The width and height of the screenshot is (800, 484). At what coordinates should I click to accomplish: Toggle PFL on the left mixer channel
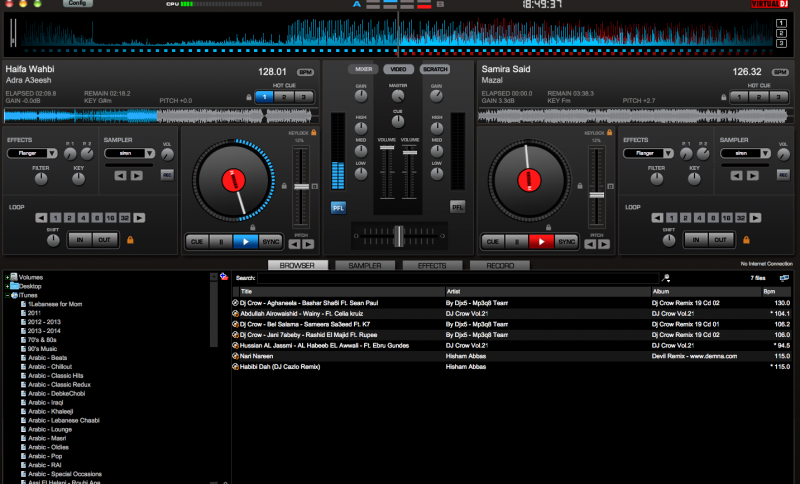pyautogui.click(x=338, y=208)
